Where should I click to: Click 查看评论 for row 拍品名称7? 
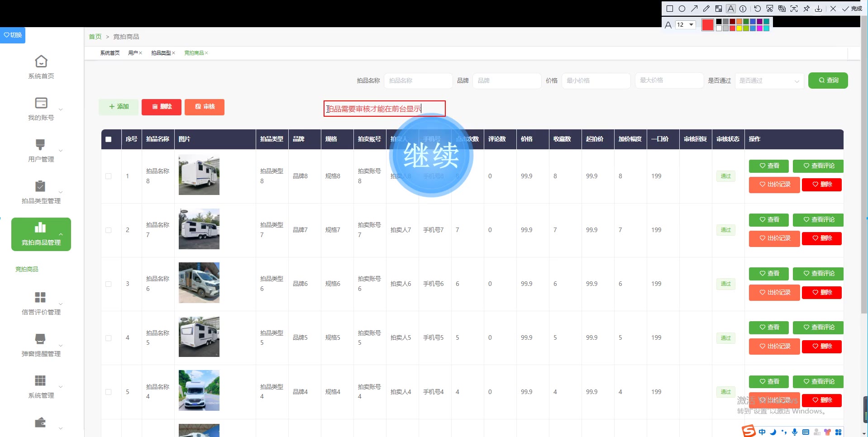[x=818, y=220]
